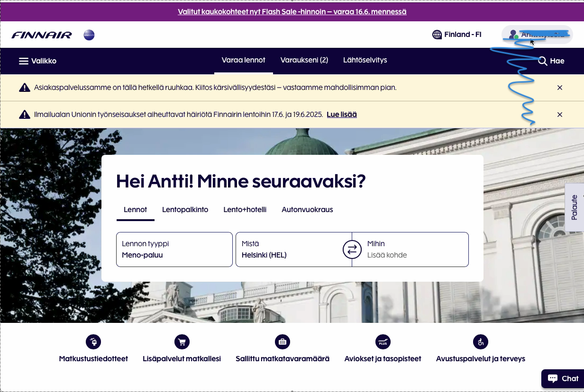Open the Valikko hamburger menu
This screenshot has width=584, height=392.
(x=37, y=61)
